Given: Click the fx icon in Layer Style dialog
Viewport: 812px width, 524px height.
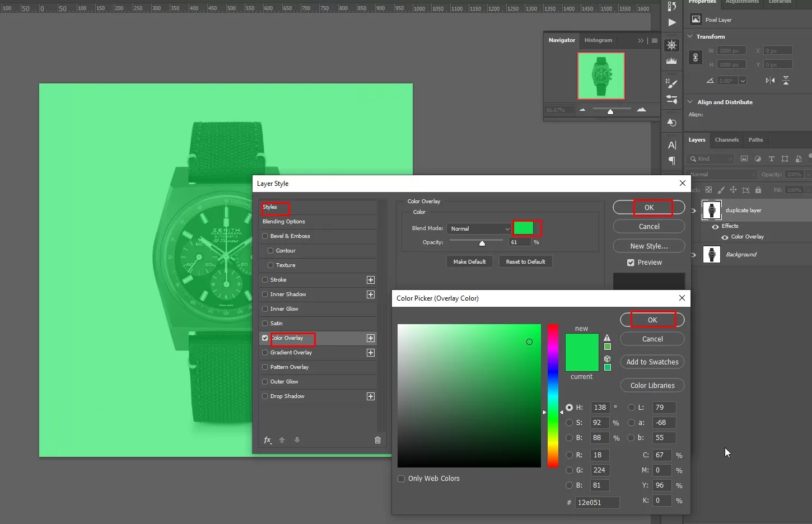Looking at the screenshot, I should 268,440.
